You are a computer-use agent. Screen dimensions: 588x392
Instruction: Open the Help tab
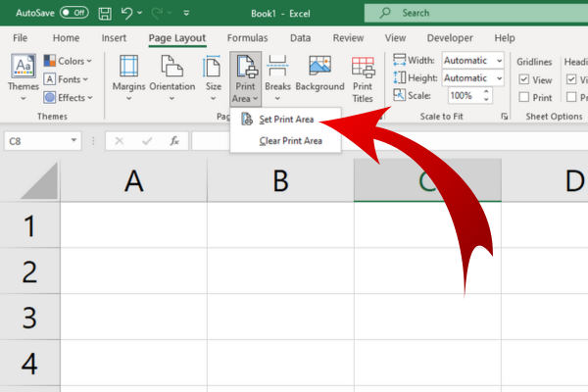(x=505, y=38)
